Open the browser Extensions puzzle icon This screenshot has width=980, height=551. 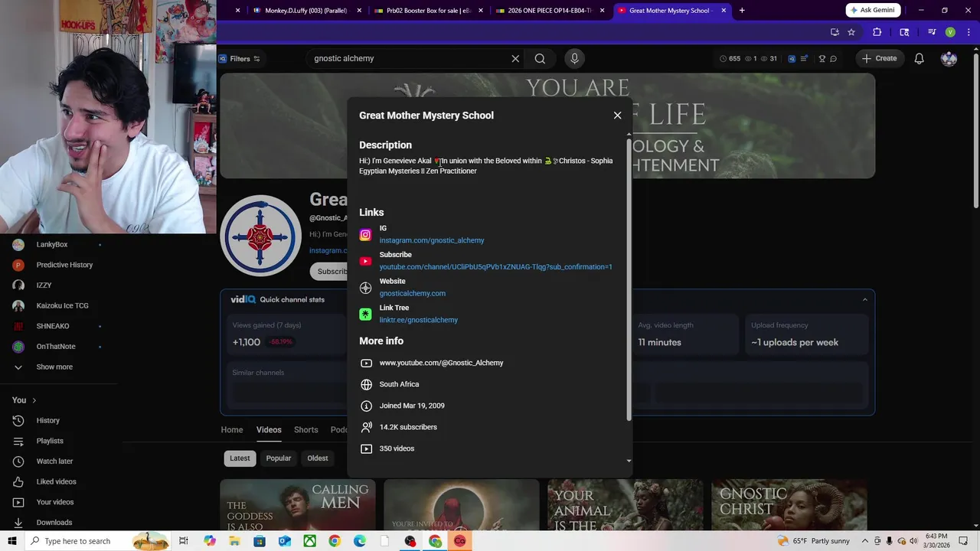pos(877,32)
